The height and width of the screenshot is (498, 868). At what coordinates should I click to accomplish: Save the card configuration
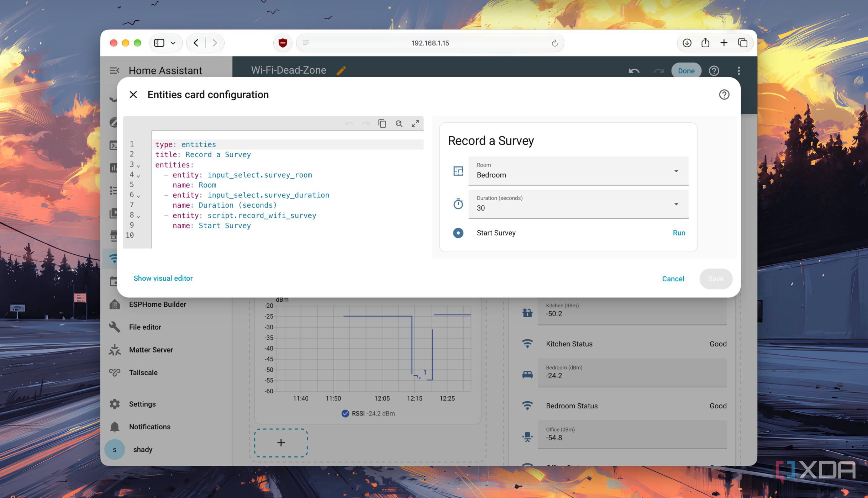click(x=716, y=279)
